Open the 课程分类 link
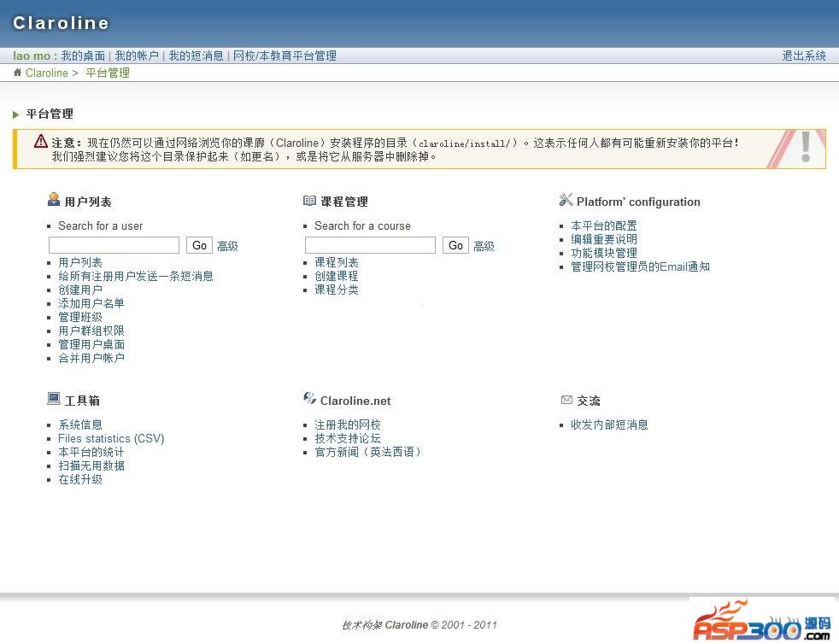The image size is (839, 644). 337,290
